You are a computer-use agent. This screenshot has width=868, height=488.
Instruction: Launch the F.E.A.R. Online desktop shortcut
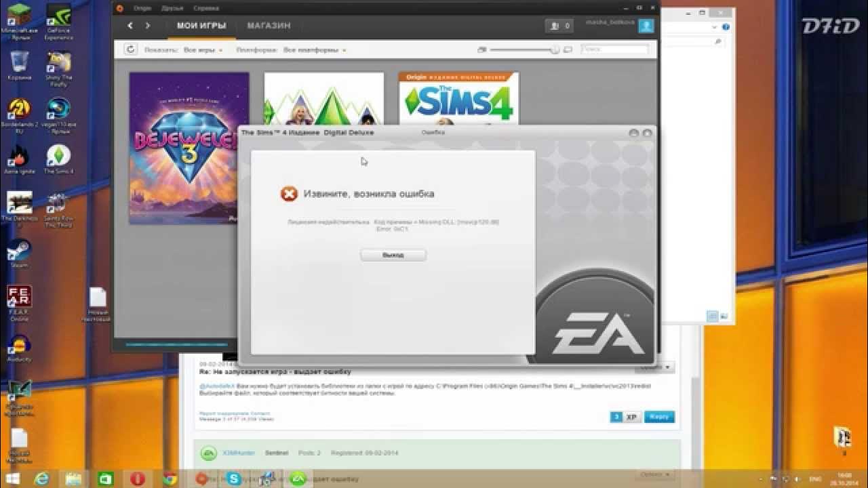coord(19,303)
